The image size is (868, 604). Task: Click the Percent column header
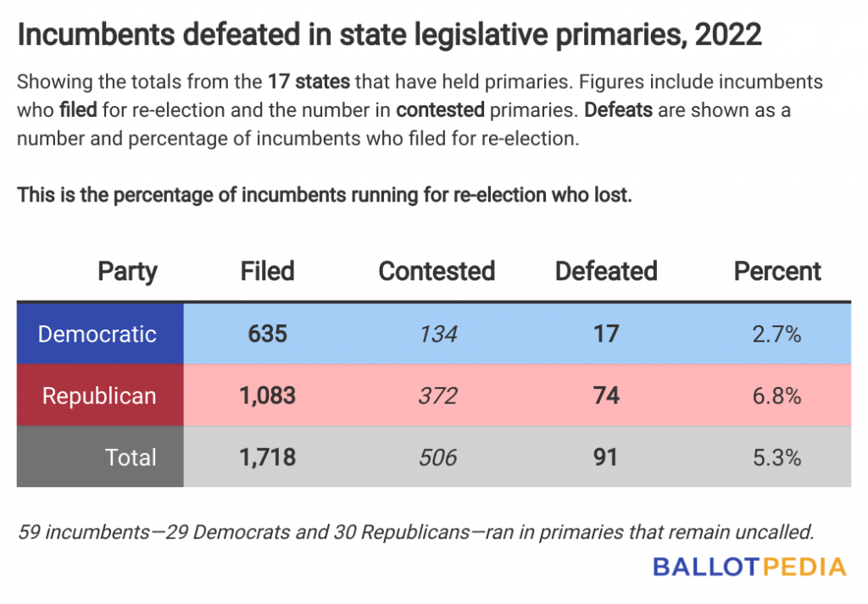tap(777, 271)
